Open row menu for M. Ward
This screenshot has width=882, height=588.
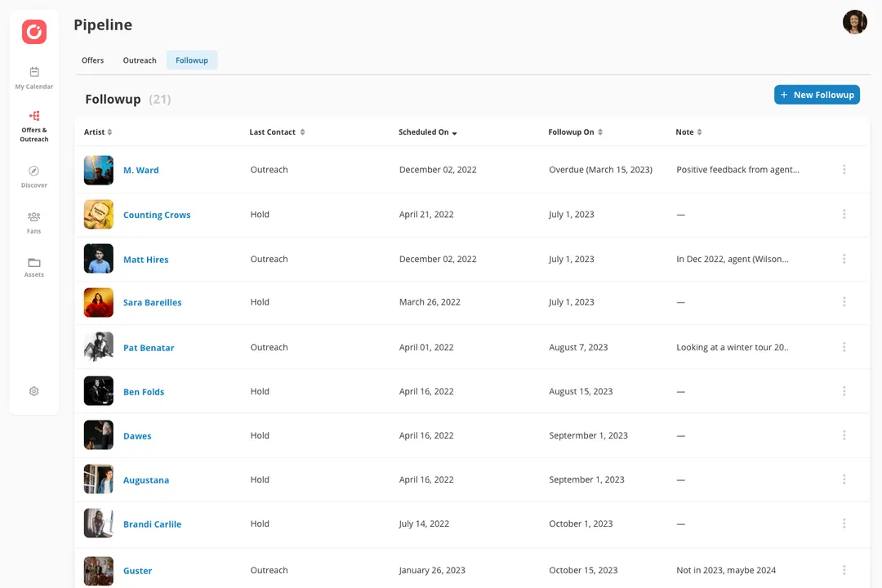pos(844,169)
